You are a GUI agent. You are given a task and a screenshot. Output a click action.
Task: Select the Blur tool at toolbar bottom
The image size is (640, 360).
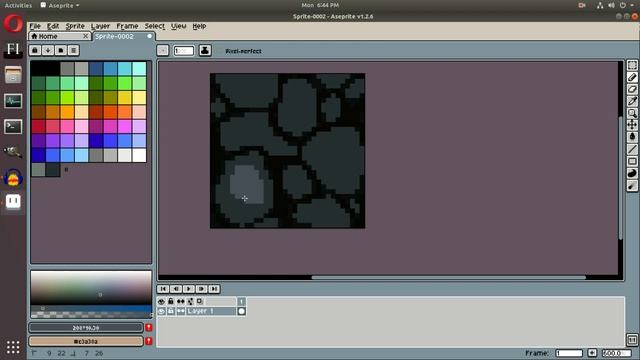[632, 186]
